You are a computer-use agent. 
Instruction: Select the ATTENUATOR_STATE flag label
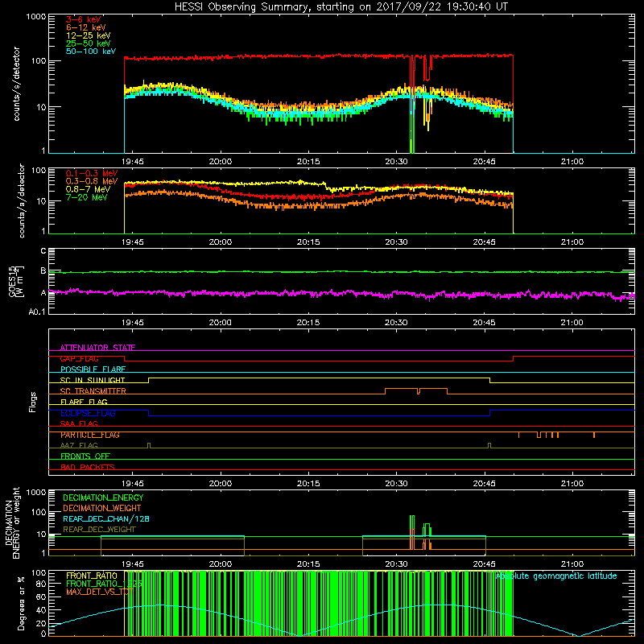click(97, 348)
